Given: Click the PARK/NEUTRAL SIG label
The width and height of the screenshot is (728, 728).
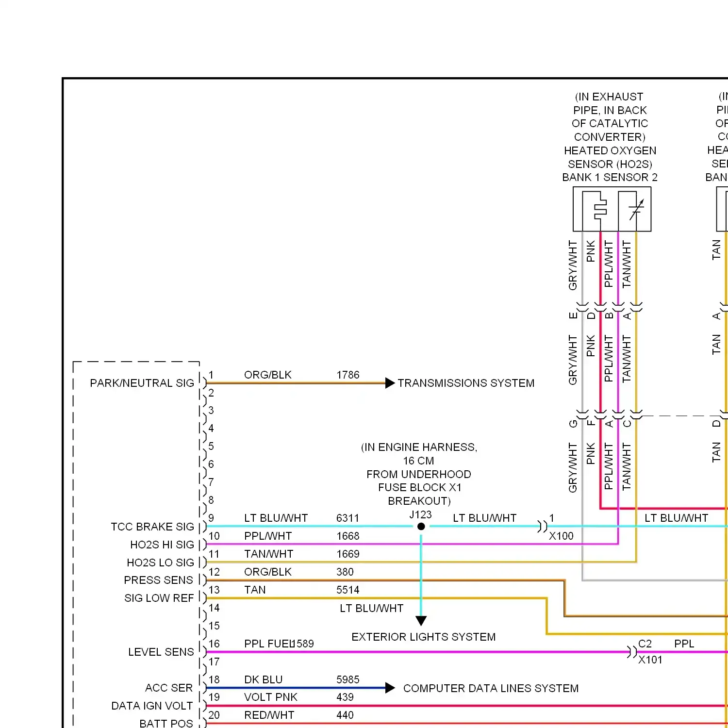Looking at the screenshot, I should [142, 383].
